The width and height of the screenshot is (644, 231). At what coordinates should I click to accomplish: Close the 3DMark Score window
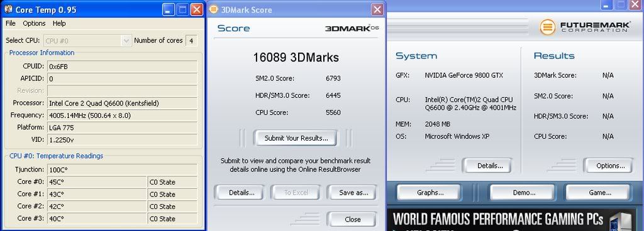coord(377,9)
